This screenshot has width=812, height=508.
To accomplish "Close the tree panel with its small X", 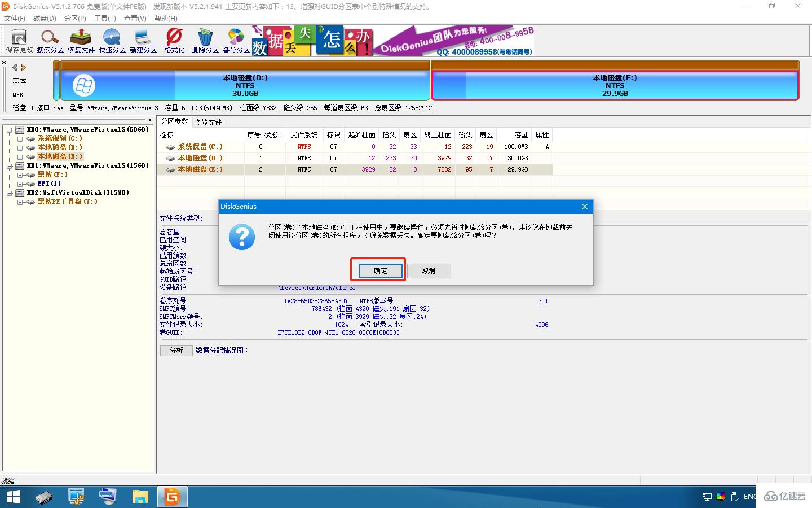I will (150, 120).
